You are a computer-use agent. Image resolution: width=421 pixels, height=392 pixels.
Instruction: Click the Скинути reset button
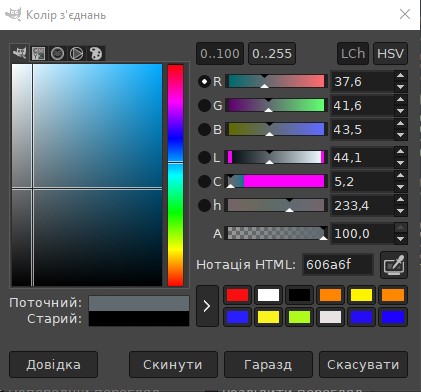click(x=173, y=364)
